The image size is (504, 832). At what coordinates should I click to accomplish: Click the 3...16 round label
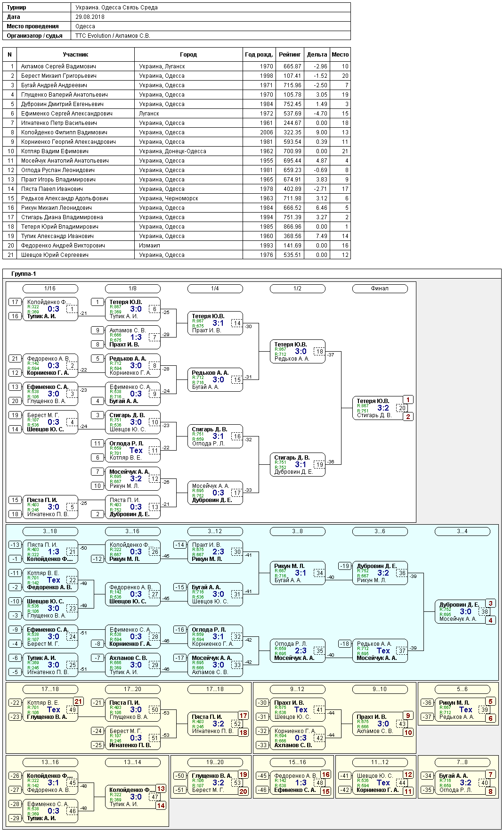pos(132,531)
